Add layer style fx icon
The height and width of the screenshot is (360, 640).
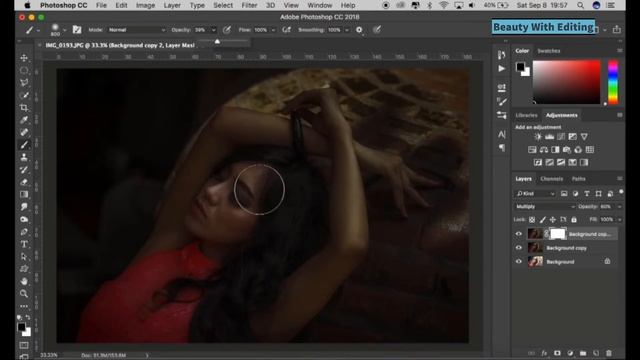click(544, 353)
